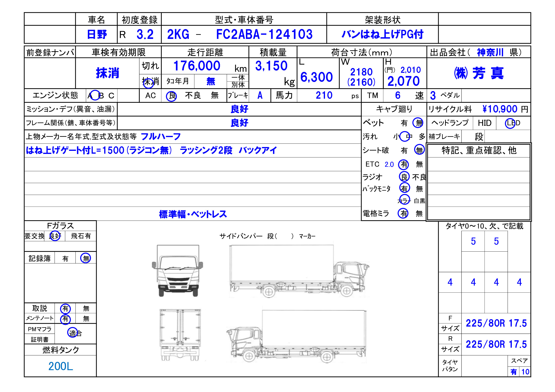Click front tire size 225/80R 17.5

coord(496,324)
